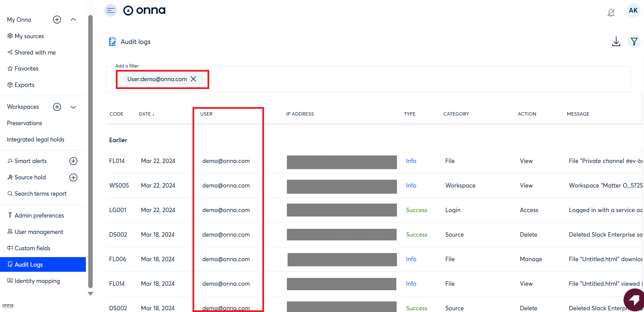Add a workspace with the plus icon
This screenshot has height=312, width=644.
click(x=57, y=107)
